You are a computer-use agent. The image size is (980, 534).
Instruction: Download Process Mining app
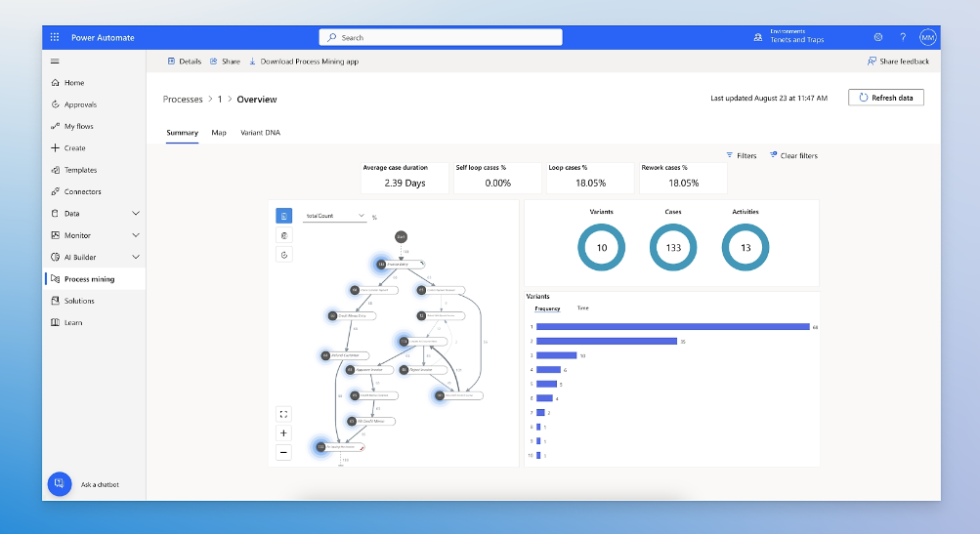coord(304,62)
